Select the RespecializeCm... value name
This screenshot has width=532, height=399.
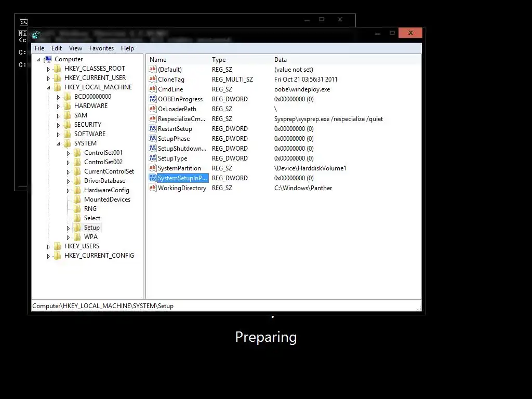(181, 119)
